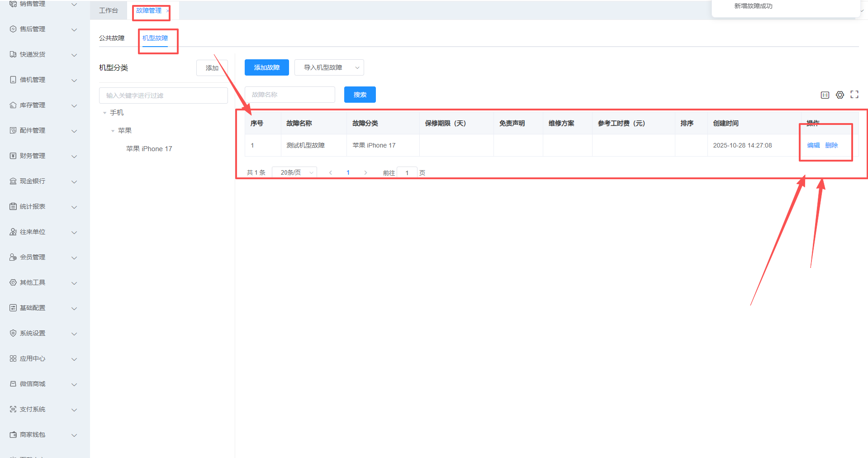The height and width of the screenshot is (458, 868).
Task: Click the table density icon
Action: coord(825,95)
